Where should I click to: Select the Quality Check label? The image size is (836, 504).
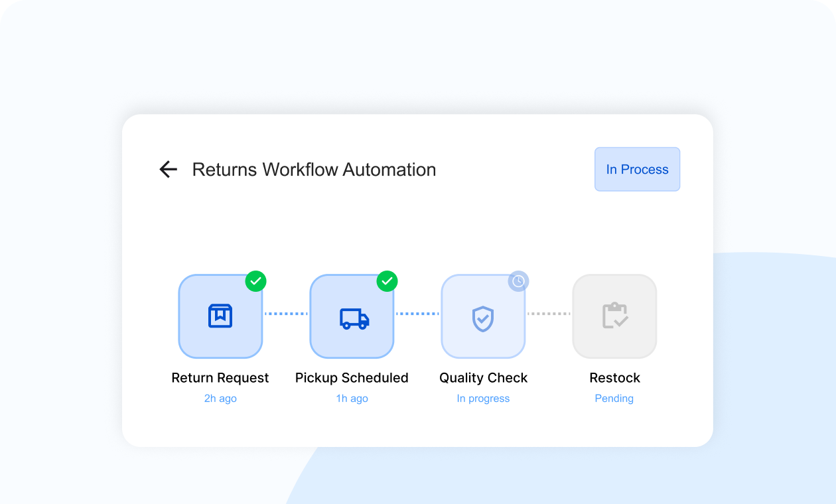pyautogui.click(x=483, y=378)
